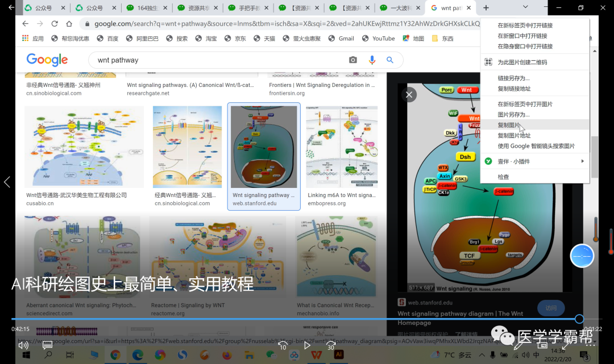Expand the 壹伴 · 小插件 submenu
The image size is (614, 364).
coord(535,161)
